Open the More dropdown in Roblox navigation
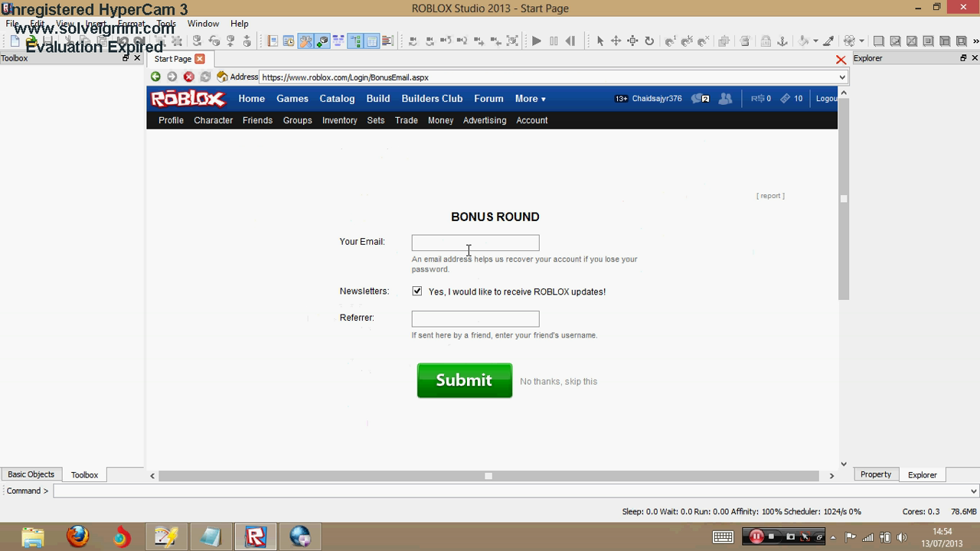 [x=530, y=99]
